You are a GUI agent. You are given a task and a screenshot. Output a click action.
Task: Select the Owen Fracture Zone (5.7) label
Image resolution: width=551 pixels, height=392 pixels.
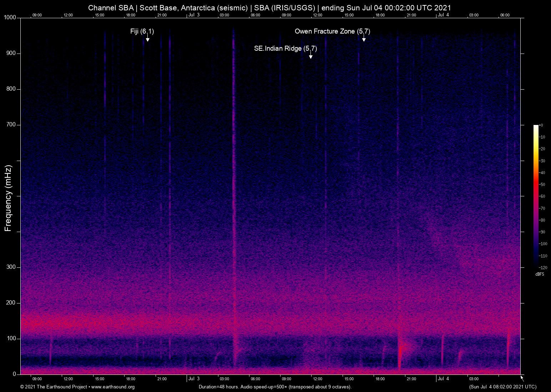tap(332, 31)
